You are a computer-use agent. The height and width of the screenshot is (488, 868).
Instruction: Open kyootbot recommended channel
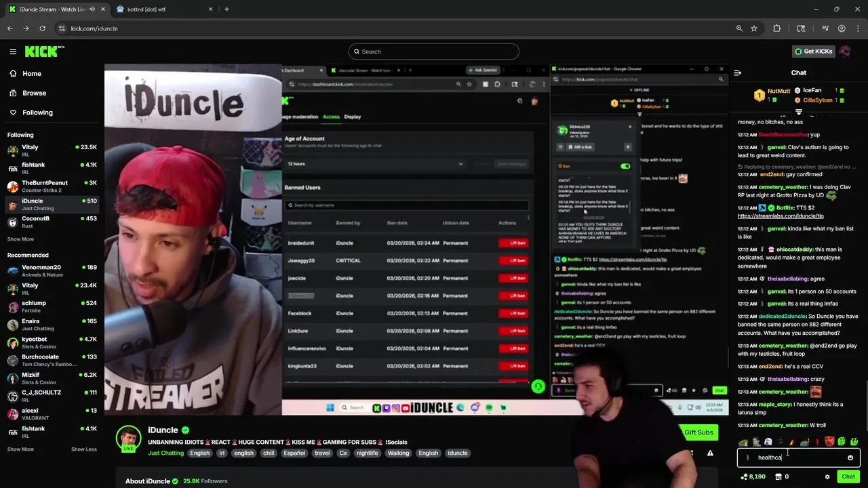52,342
